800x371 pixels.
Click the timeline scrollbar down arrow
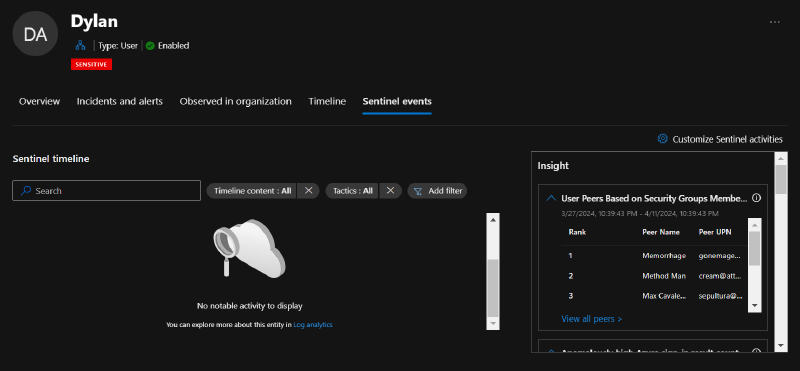(493, 324)
